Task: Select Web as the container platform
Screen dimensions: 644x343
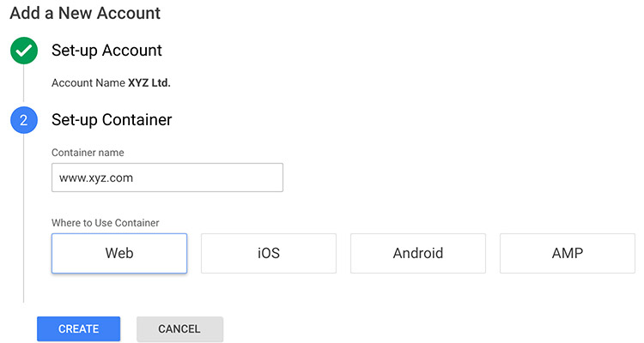Action: point(119,253)
